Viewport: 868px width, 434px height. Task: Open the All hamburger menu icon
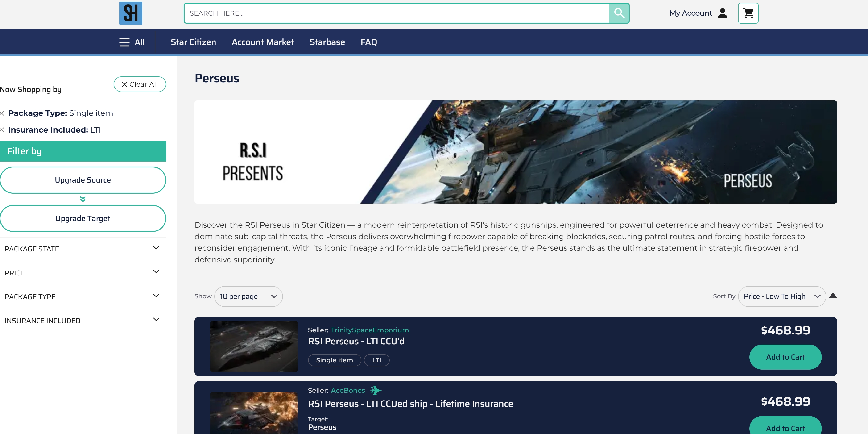[x=124, y=42]
